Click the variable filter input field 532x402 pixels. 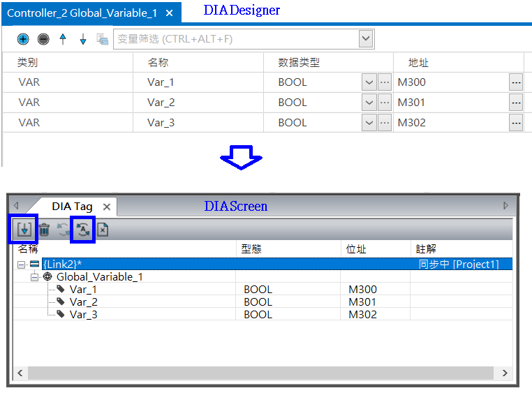(236, 39)
